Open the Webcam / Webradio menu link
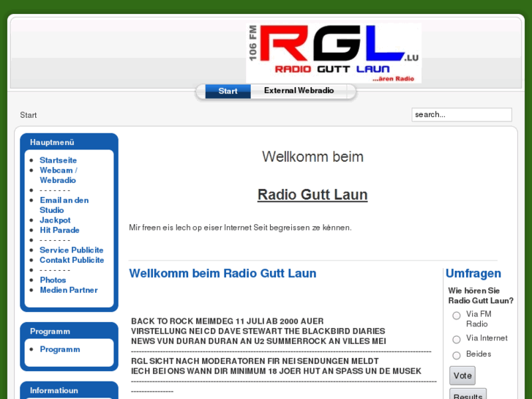The width and height of the screenshot is (532, 399). [x=58, y=175]
